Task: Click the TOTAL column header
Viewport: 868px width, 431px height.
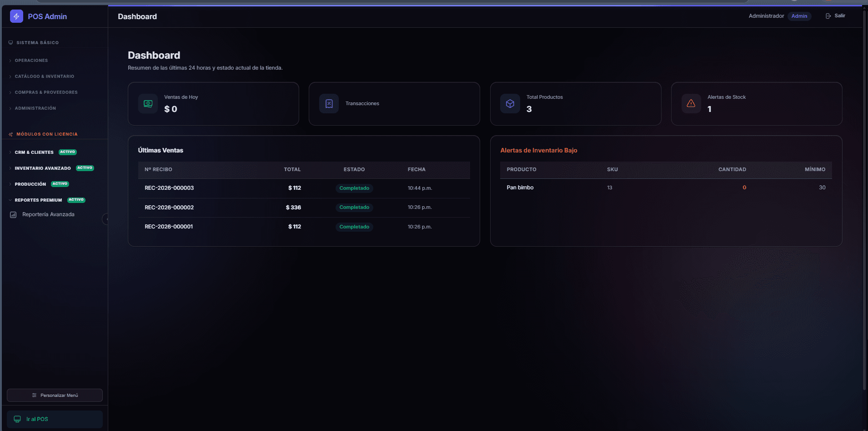Action: point(292,169)
